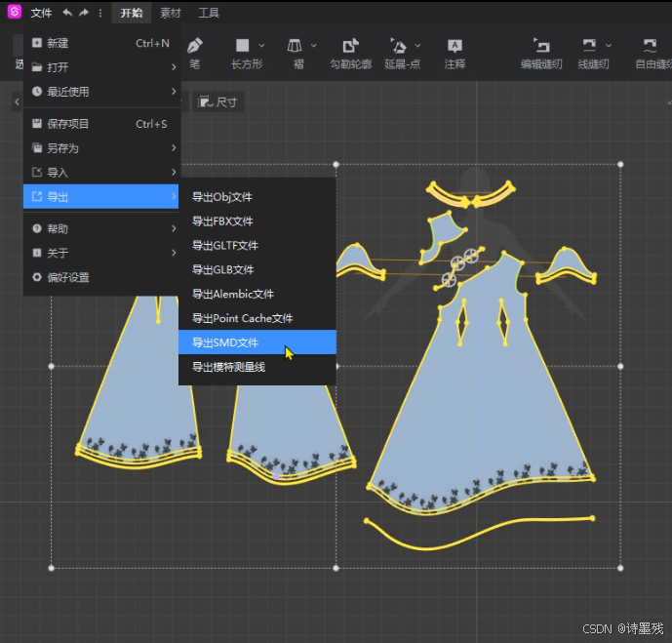Click the redo arrow in title bar
672x643 pixels.
[84, 13]
